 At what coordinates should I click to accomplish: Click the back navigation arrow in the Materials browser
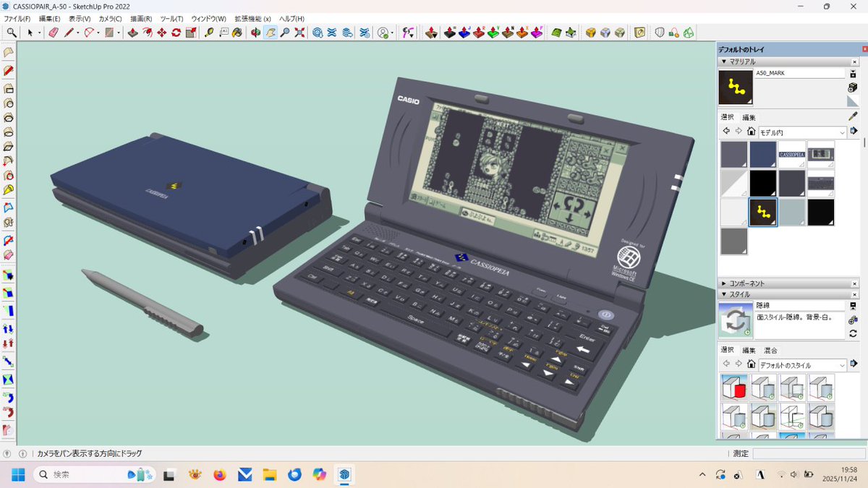pyautogui.click(x=726, y=131)
